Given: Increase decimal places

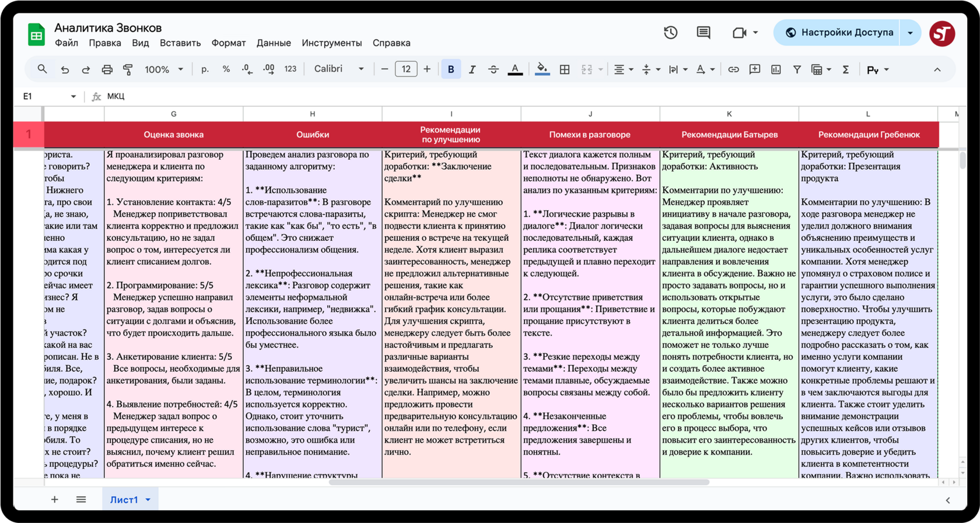Looking at the screenshot, I should point(269,69).
